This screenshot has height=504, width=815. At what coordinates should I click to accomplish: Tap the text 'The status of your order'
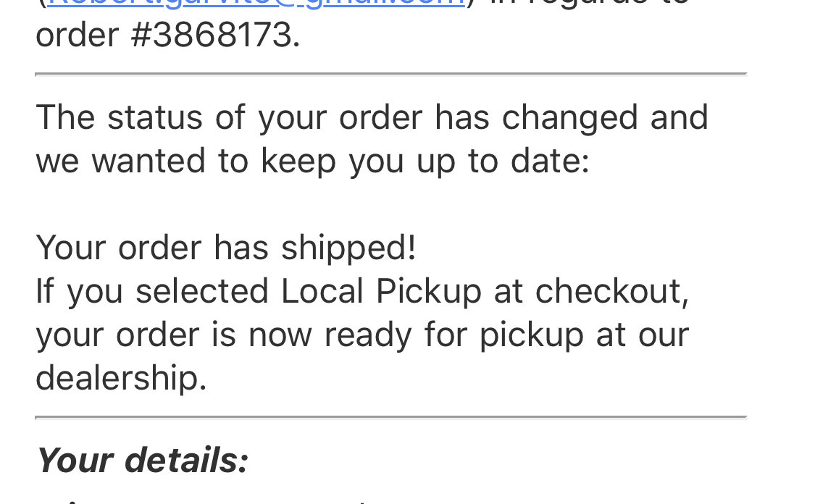click(229, 119)
